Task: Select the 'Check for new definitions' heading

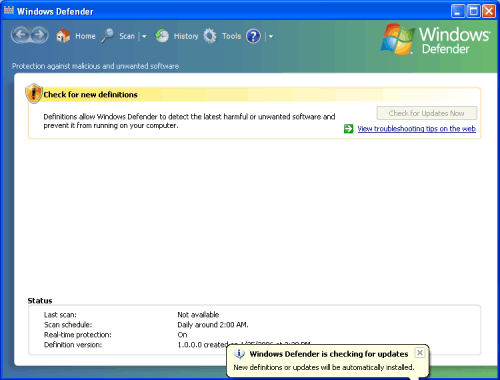Action: point(90,95)
